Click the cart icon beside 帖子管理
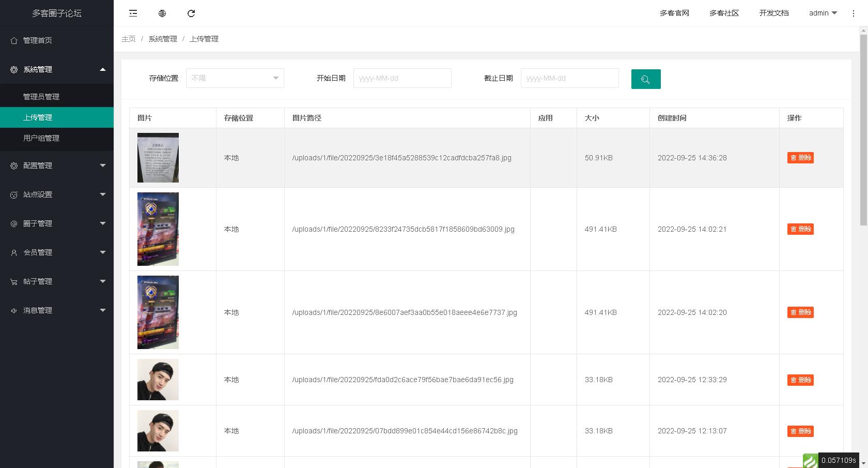 [x=13, y=281]
